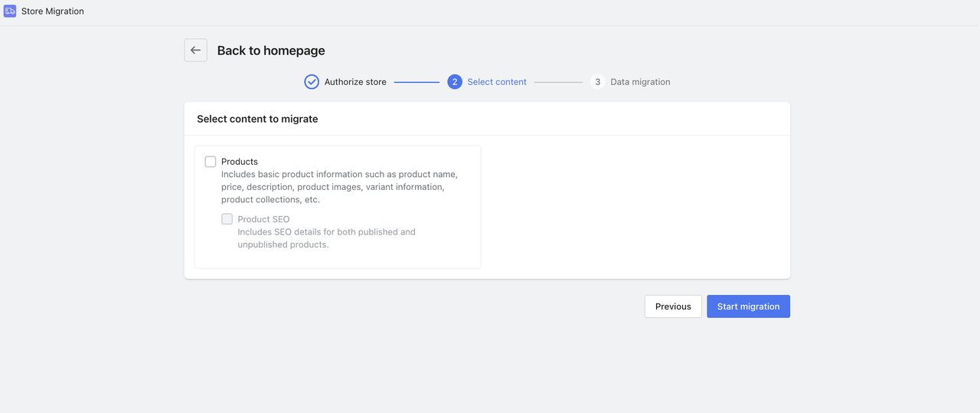This screenshot has height=413, width=980.
Task: Click the back arrow button
Action: 195,50
